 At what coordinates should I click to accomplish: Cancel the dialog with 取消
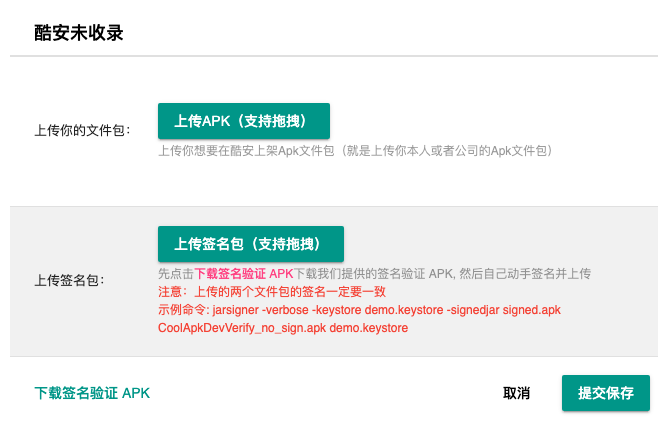coord(516,393)
